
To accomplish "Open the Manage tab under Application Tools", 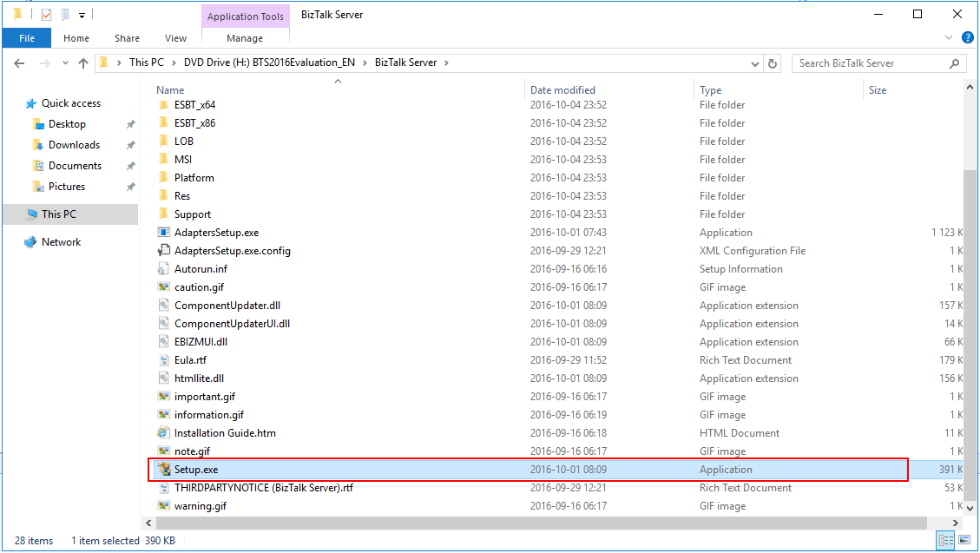I will [245, 38].
